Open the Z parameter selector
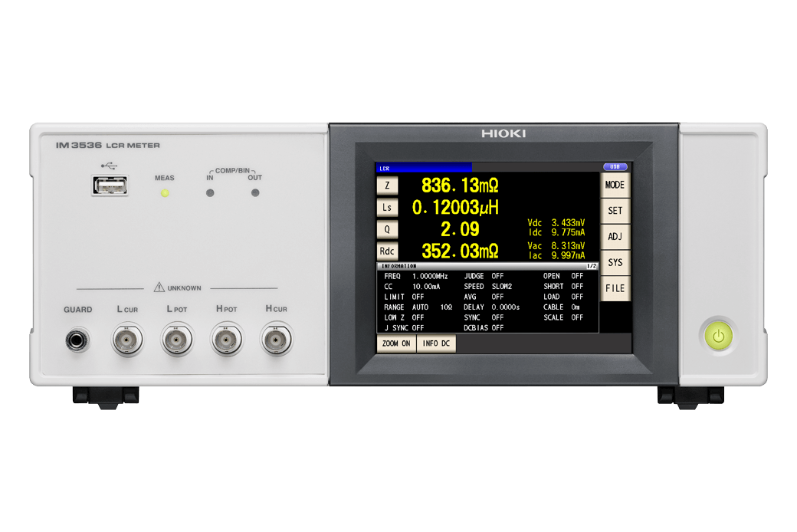The width and height of the screenshot is (797, 532). [387, 185]
